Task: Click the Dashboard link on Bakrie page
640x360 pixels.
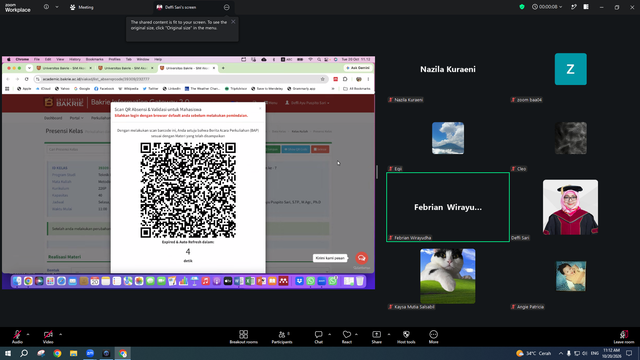Action: pyautogui.click(x=53, y=118)
